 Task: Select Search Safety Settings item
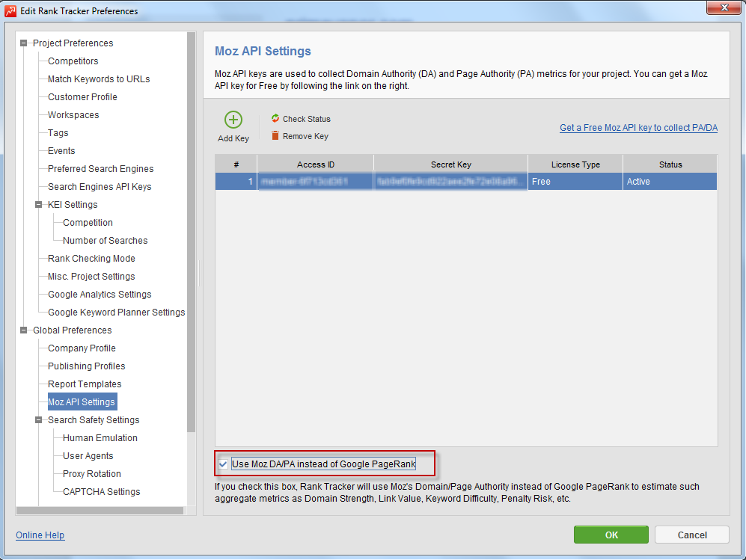point(94,420)
